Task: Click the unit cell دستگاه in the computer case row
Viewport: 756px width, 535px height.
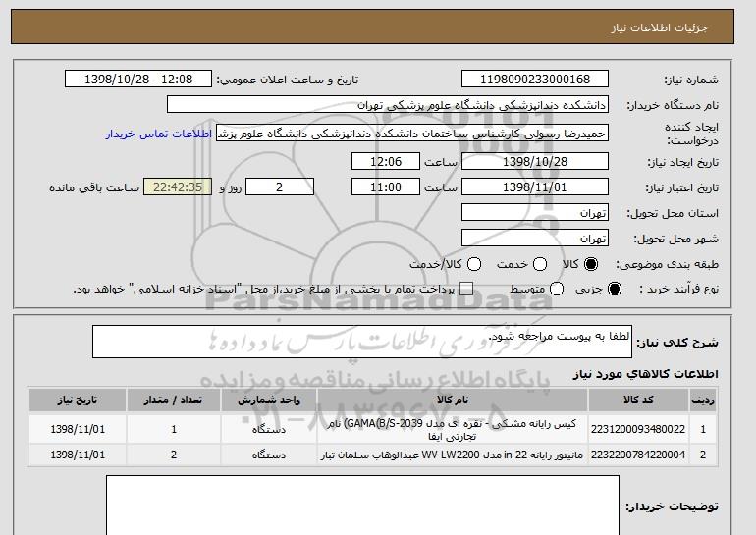Action: 269,429
